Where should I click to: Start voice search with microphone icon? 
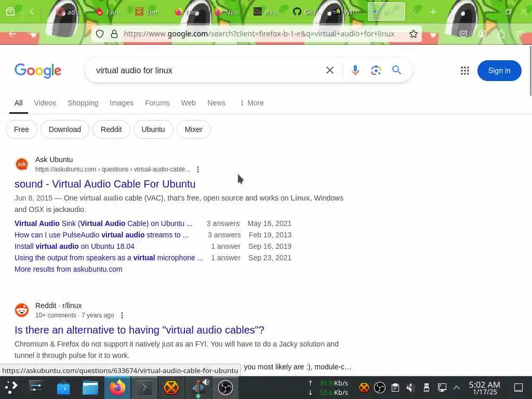(355, 70)
